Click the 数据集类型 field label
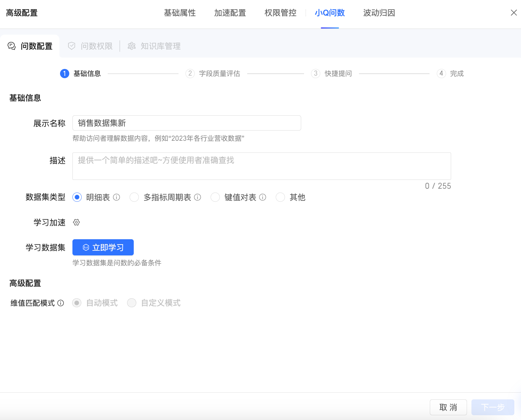 click(45, 197)
